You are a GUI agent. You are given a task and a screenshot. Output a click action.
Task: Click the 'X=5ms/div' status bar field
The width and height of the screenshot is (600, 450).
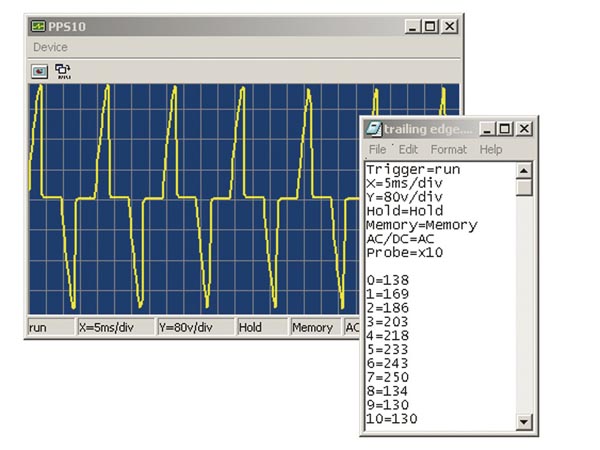click(x=116, y=328)
